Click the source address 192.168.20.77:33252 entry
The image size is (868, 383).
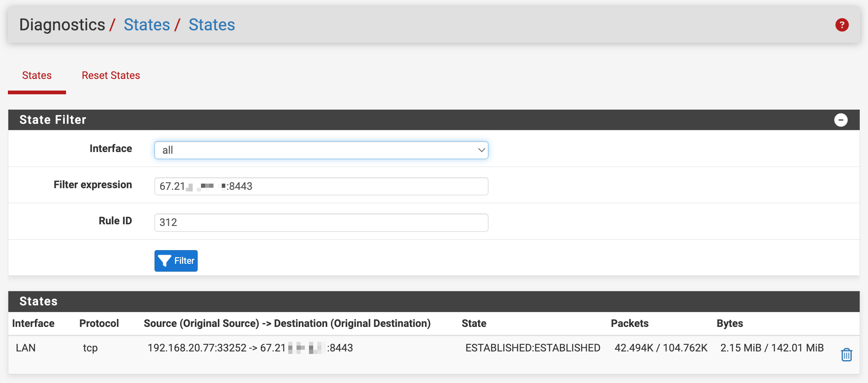(197, 348)
